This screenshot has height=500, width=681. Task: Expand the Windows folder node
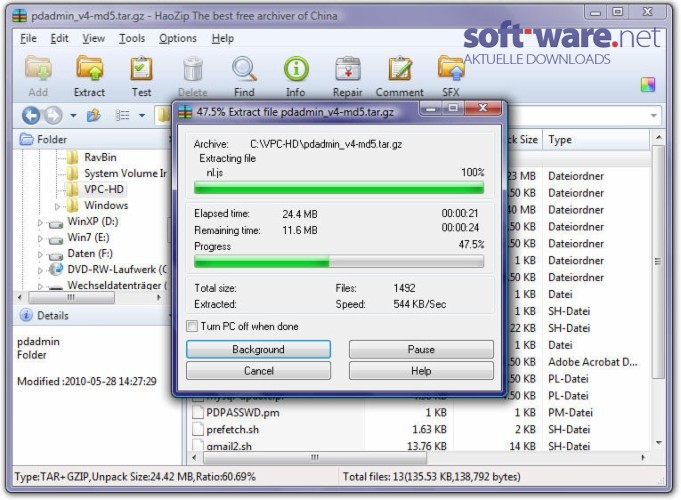pyautogui.click(x=57, y=206)
